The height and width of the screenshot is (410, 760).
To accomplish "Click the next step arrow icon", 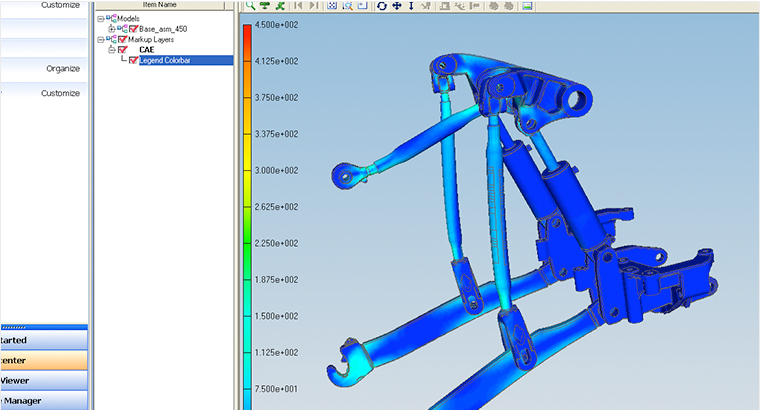I will 314,6.
